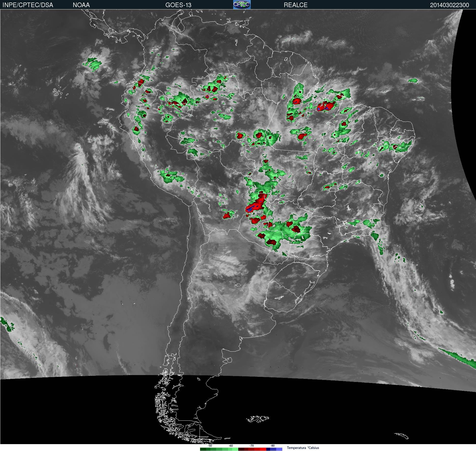Click the -50 label on the temperature scale
Screen dimensions: 476x451
click(210, 446)
